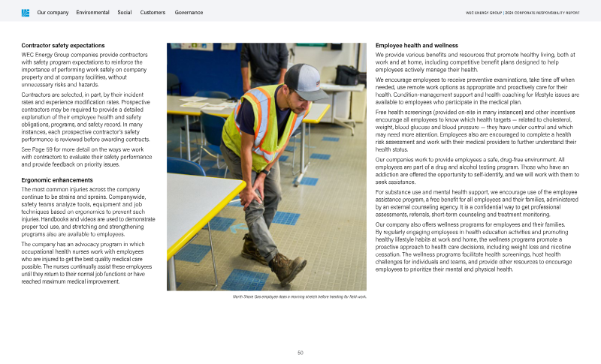This screenshot has height=364, width=601.
Task: Click the paragraph about the advocacy program nurses
Action: [84, 263]
